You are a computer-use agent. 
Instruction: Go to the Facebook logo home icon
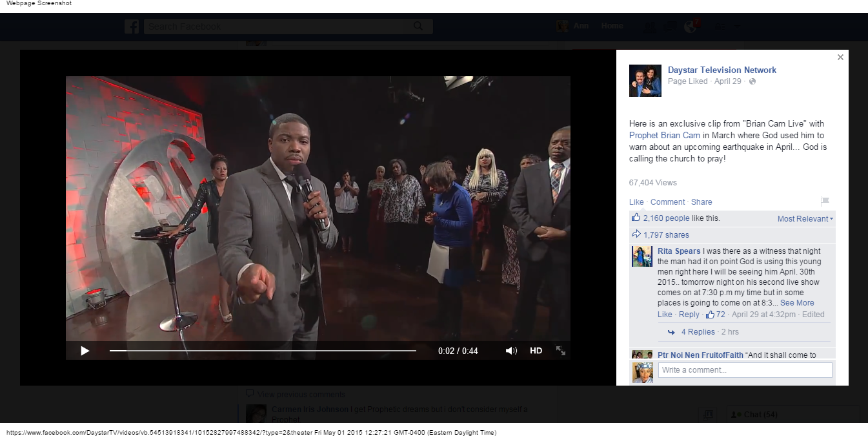coord(132,26)
